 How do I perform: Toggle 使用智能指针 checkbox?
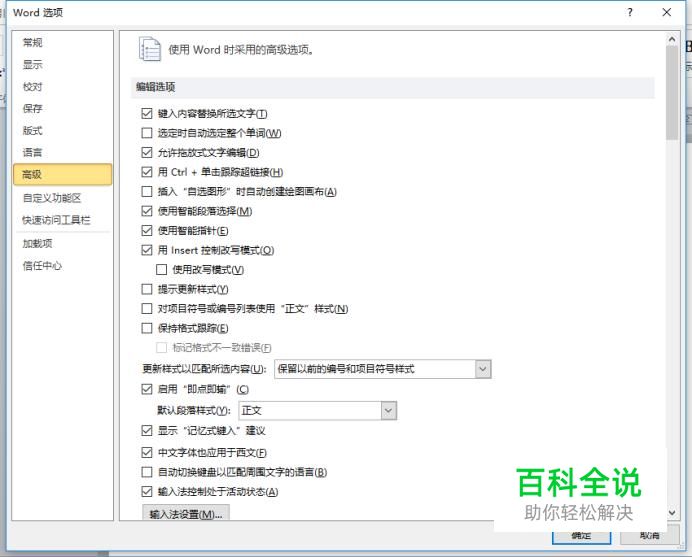tap(147, 230)
